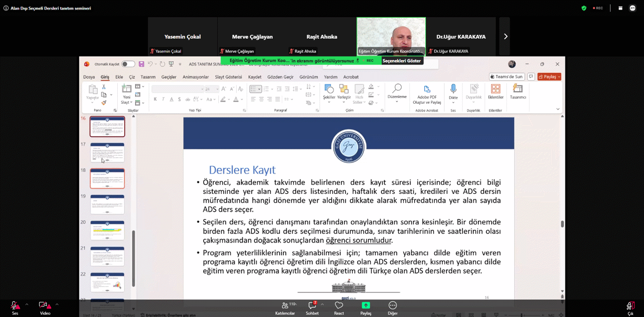Switch to the Tasarım tab

(148, 77)
